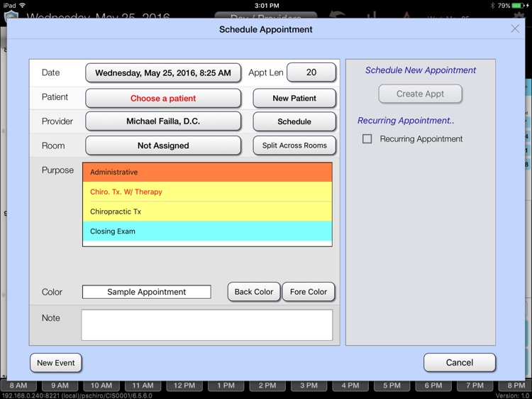
Task: Jump to 9 AM on the time bar
Action: [60, 386]
